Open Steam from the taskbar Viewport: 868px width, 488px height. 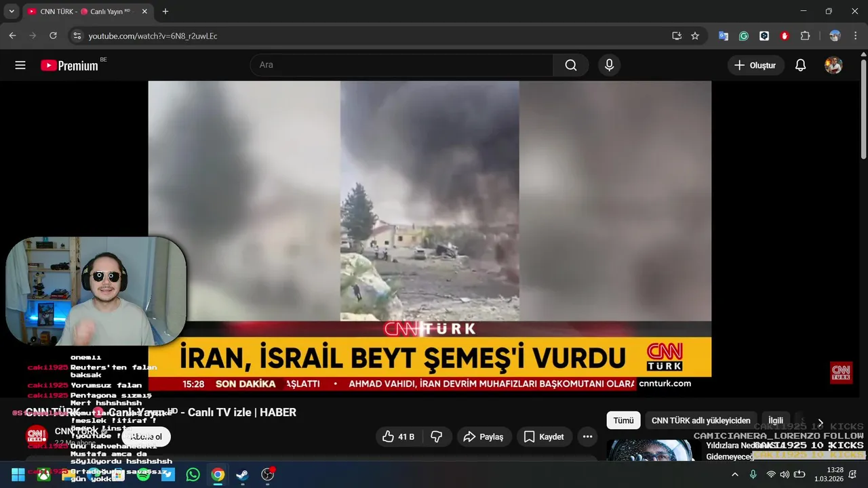coord(242,474)
